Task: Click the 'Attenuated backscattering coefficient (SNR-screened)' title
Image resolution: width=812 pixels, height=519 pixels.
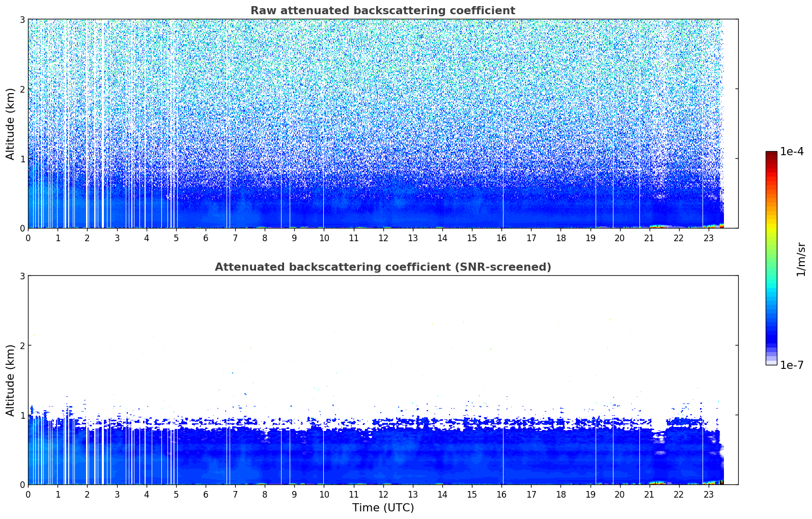Action: point(383,267)
